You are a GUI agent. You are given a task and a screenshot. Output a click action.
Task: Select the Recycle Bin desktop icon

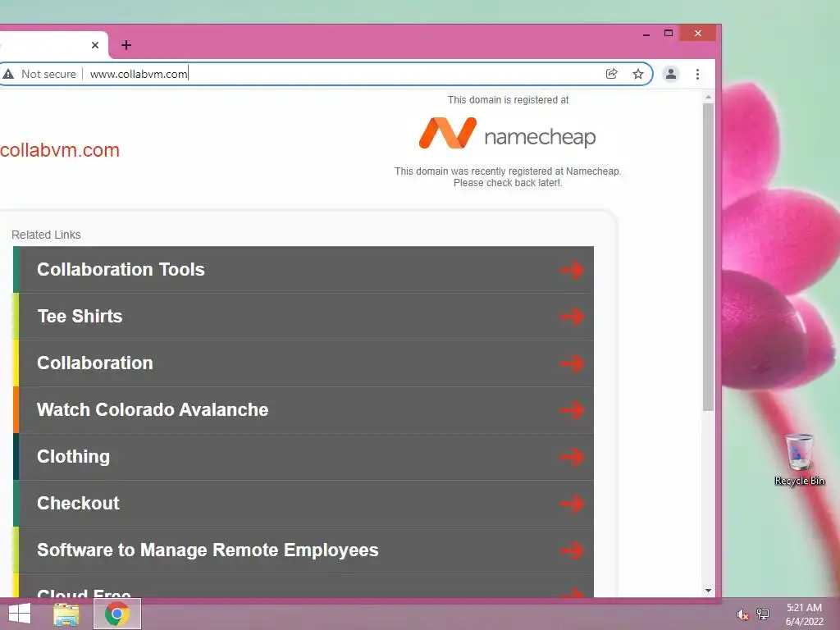(799, 459)
